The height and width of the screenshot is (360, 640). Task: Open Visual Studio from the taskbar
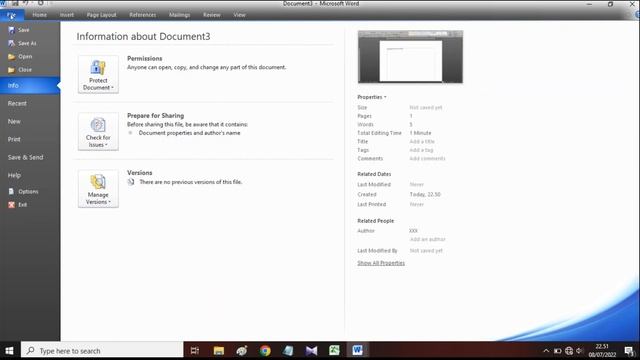[311, 351]
